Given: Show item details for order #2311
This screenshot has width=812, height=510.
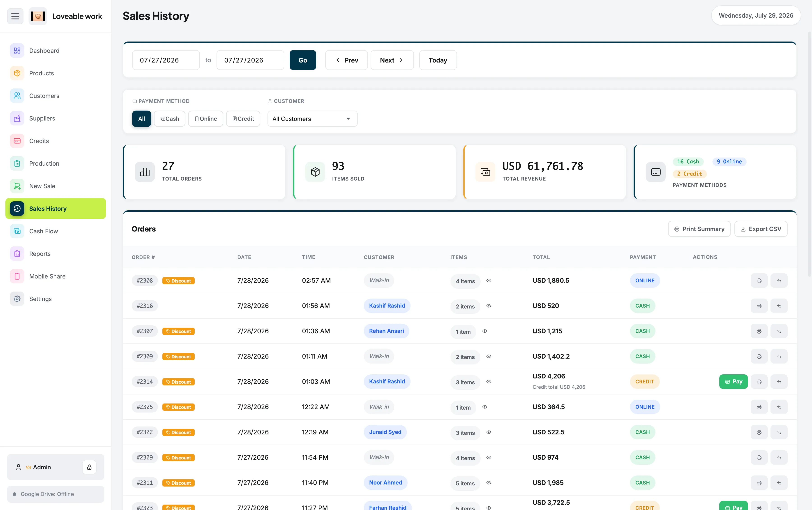Looking at the screenshot, I should click(x=489, y=483).
